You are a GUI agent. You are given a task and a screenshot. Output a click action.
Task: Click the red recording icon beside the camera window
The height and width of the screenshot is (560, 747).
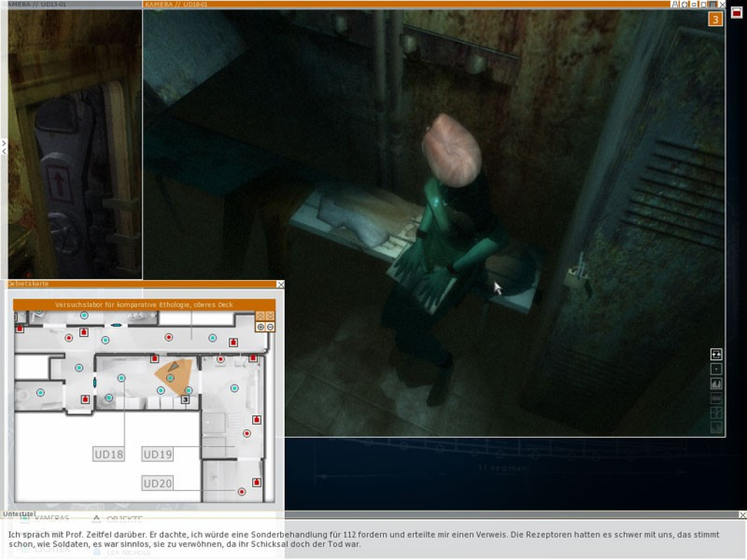pos(736,13)
